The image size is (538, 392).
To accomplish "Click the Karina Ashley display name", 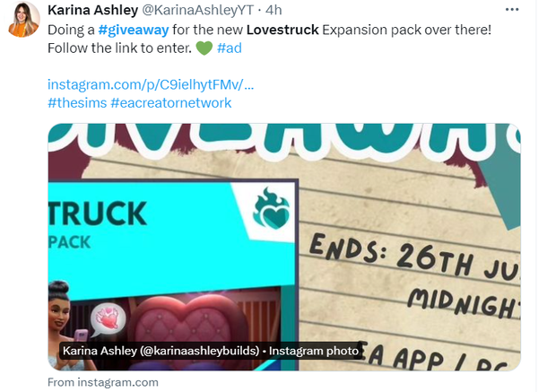I will click(x=92, y=10).
